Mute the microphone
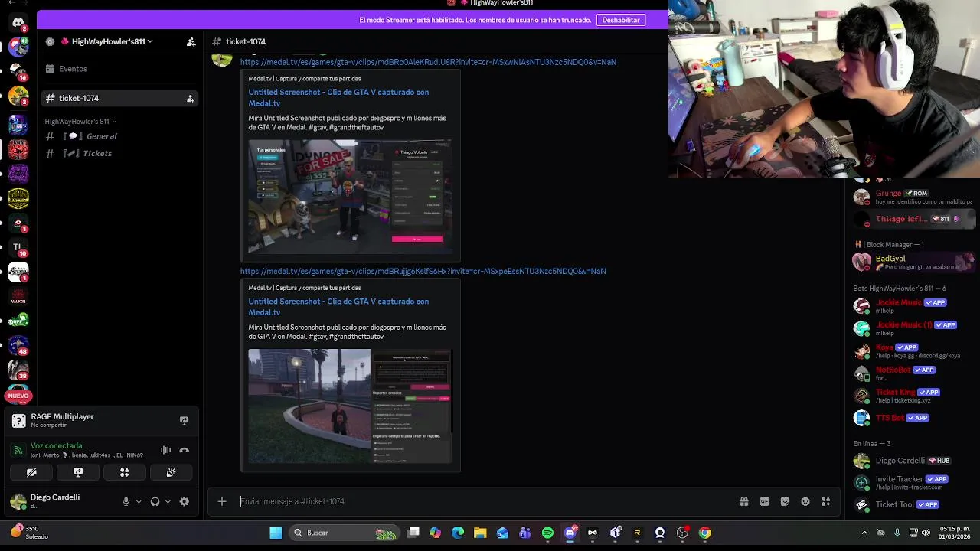 coord(126,502)
